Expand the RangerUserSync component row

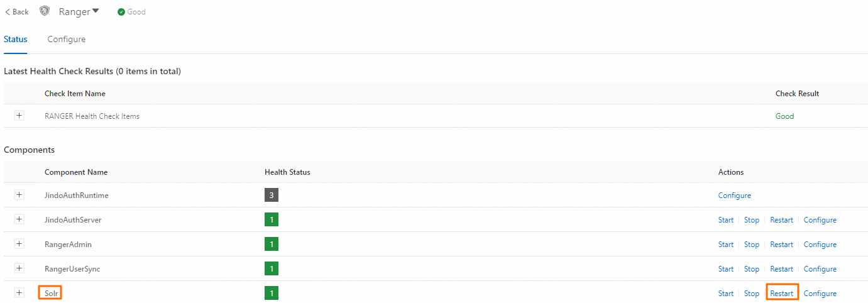point(19,268)
